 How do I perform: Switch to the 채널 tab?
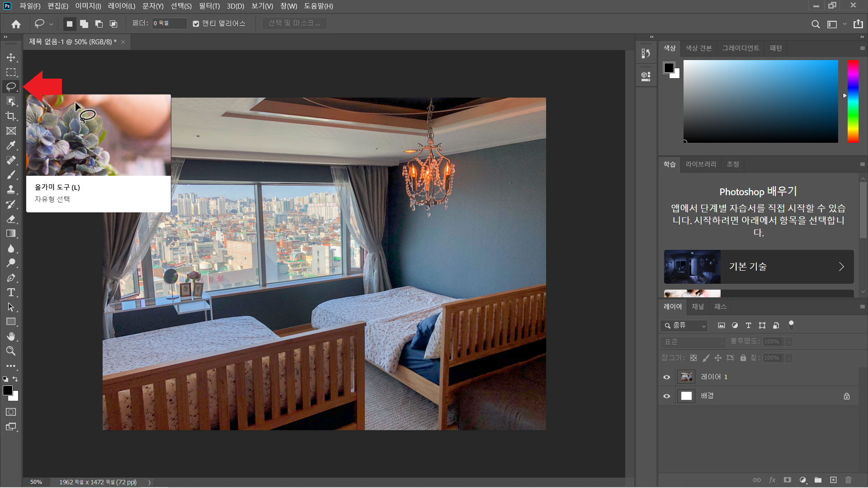coord(698,306)
